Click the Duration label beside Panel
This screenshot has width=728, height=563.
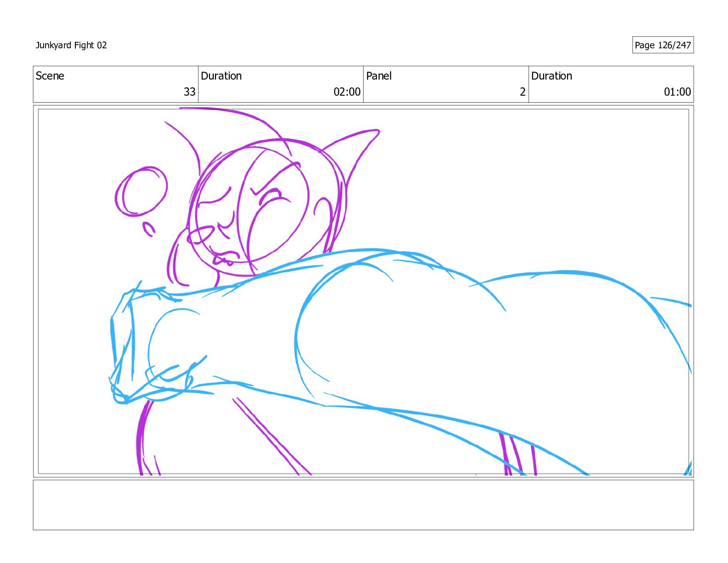coord(552,76)
